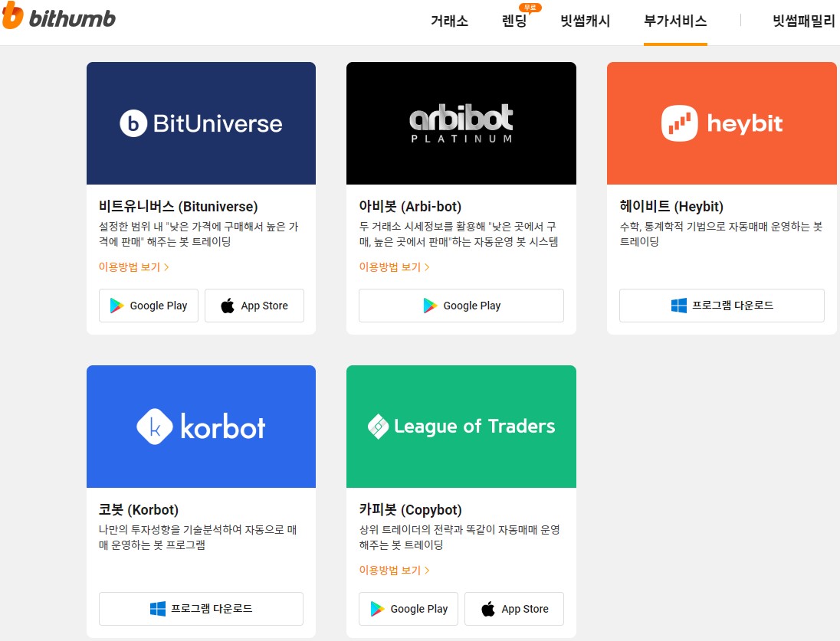The width and height of the screenshot is (840, 641).
Task: Click Google Play button for Arbi-bot
Action: coord(461,306)
